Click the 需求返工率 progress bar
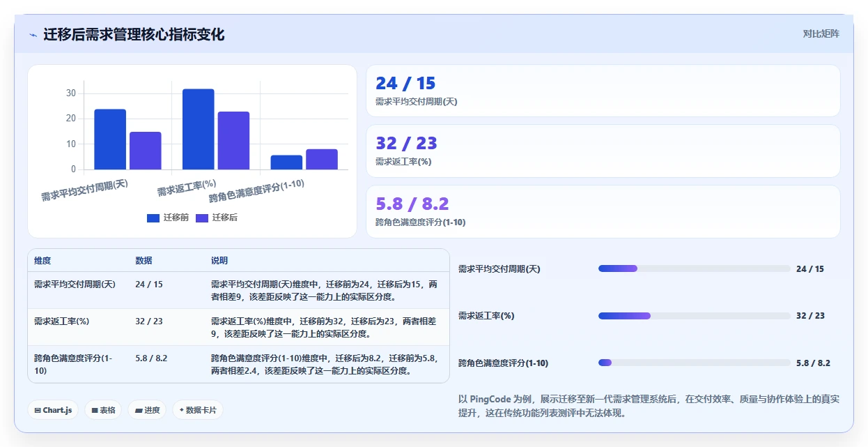 [x=695, y=316]
